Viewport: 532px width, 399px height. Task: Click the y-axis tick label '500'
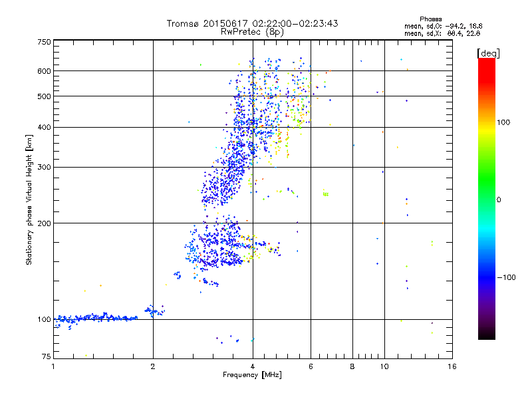point(44,96)
